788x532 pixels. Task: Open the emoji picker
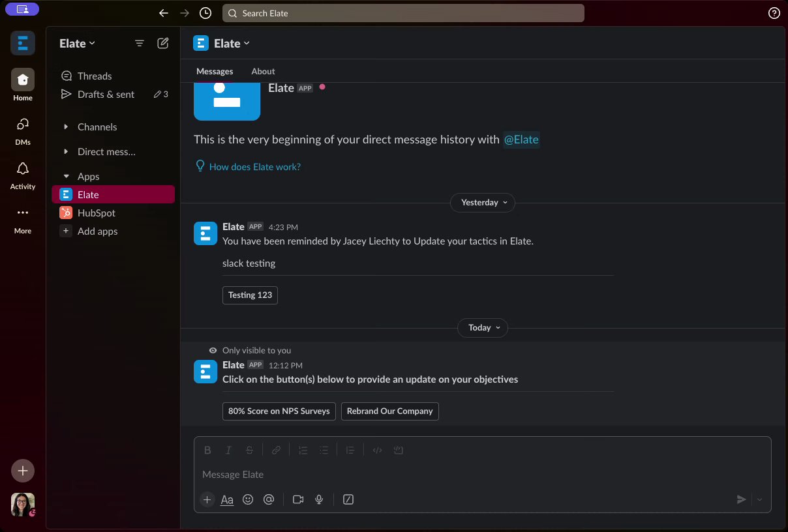pyautogui.click(x=248, y=499)
